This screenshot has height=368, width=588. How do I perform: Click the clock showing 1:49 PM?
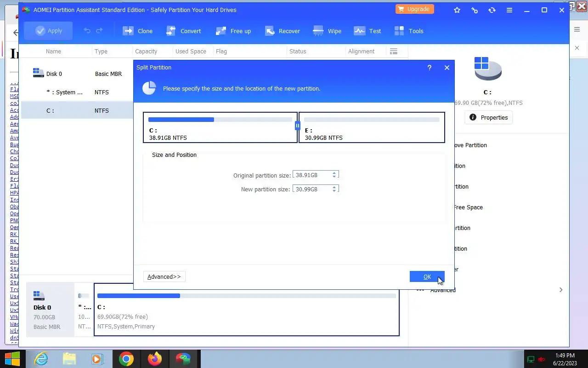coord(565,356)
